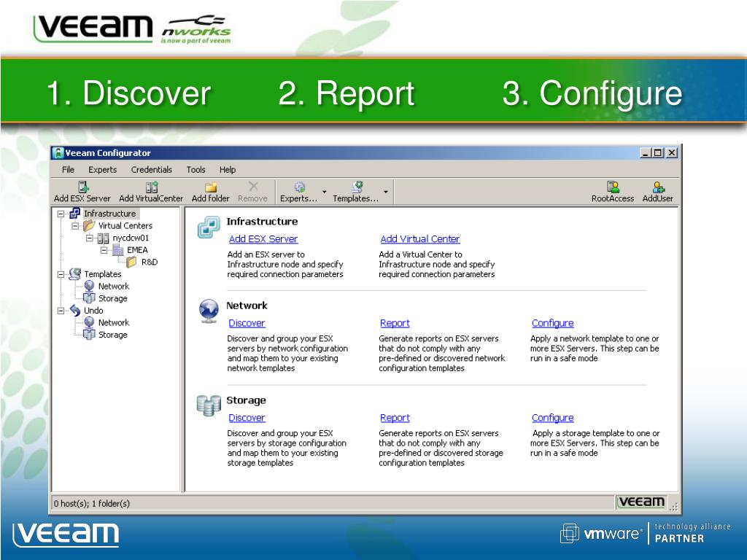Click the Undo tree node icon
The image size is (747, 560).
click(x=75, y=310)
